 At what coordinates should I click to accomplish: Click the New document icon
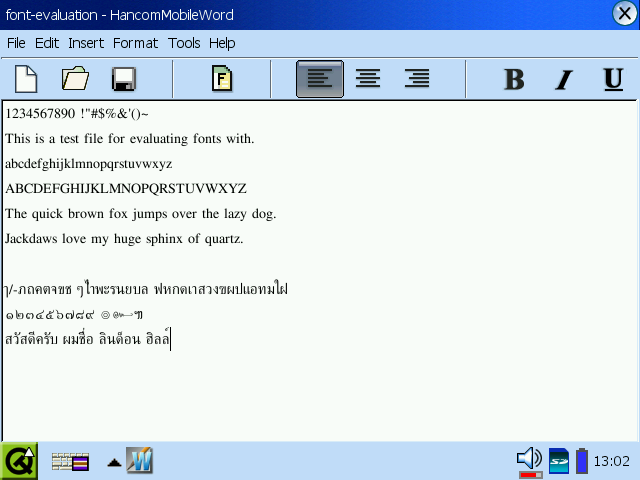pyautogui.click(x=25, y=79)
